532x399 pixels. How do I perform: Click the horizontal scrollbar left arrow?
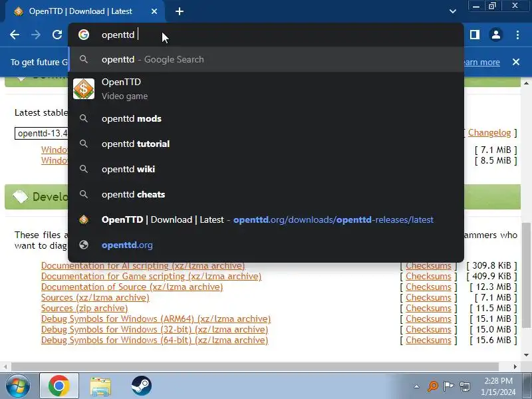click(x=5, y=366)
